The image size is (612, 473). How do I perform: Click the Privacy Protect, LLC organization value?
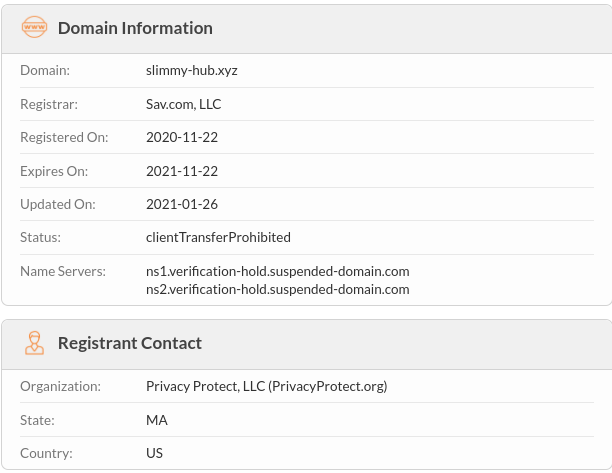point(267,386)
